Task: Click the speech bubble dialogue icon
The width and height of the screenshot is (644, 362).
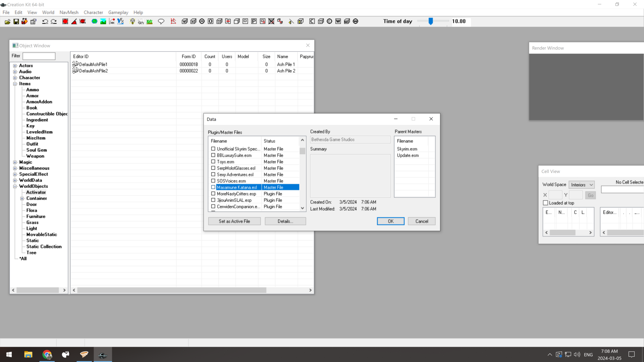Action: (161, 21)
